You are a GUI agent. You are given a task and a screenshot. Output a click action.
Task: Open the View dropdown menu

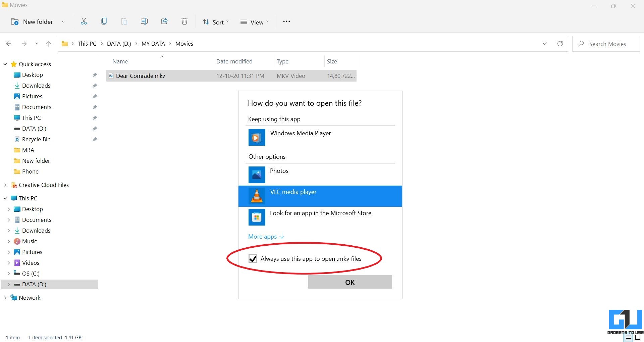click(x=255, y=22)
